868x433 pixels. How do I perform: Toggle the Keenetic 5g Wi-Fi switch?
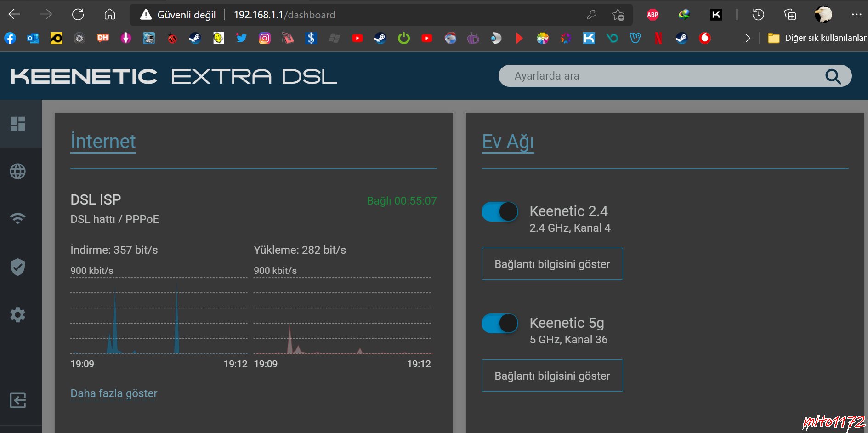point(500,324)
